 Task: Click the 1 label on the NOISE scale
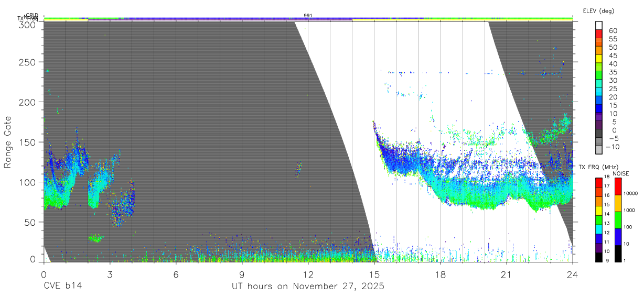[x=625, y=261]
